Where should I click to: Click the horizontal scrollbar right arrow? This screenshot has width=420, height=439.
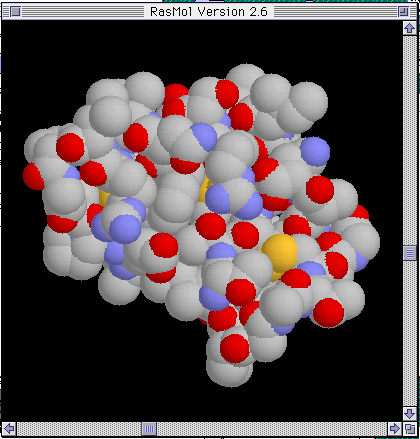[395, 428]
